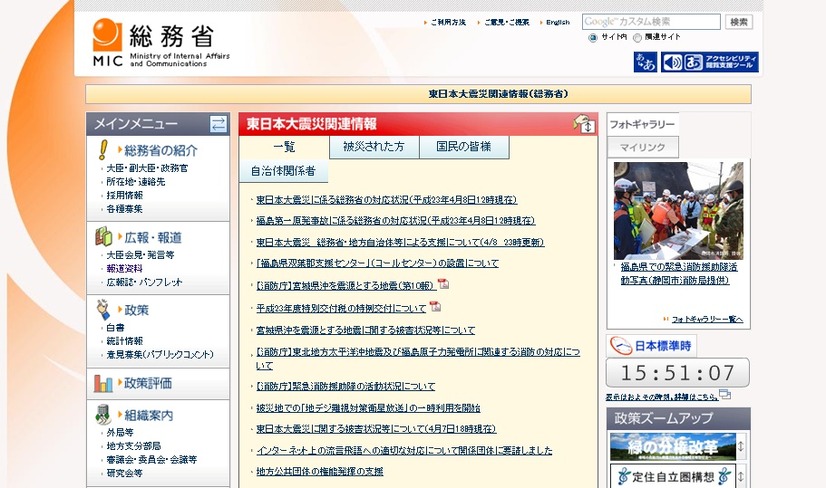Open the ご利用方法 link

(448, 22)
